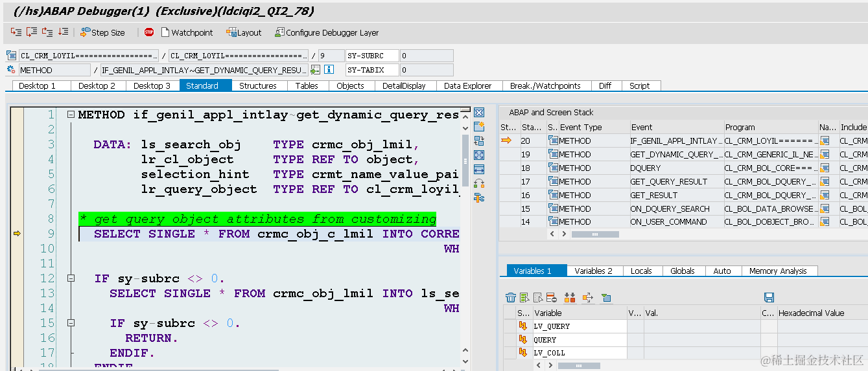Switch to Desktop 3 tab
Image resolution: width=868 pixels, height=371 pixels.
[152, 85]
